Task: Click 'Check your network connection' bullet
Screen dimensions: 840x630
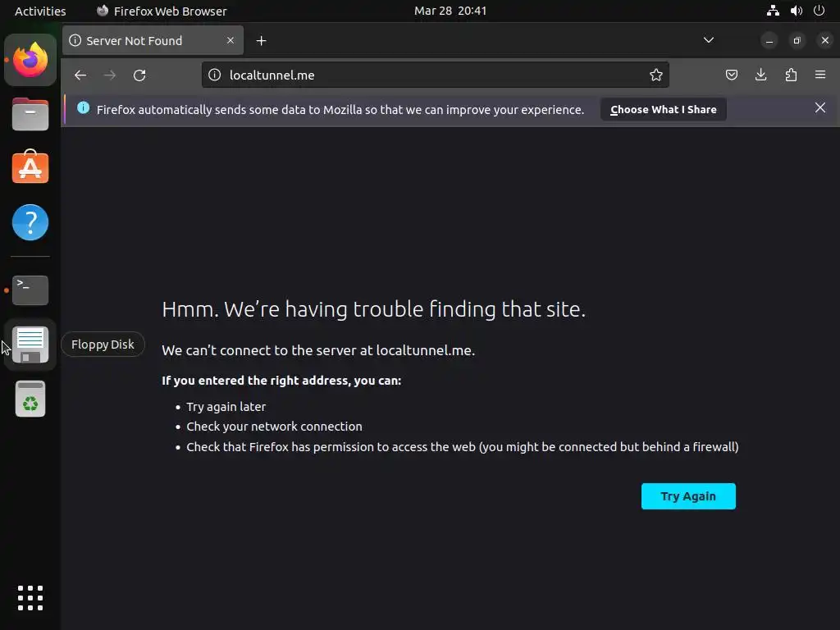Action: coord(274,427)
